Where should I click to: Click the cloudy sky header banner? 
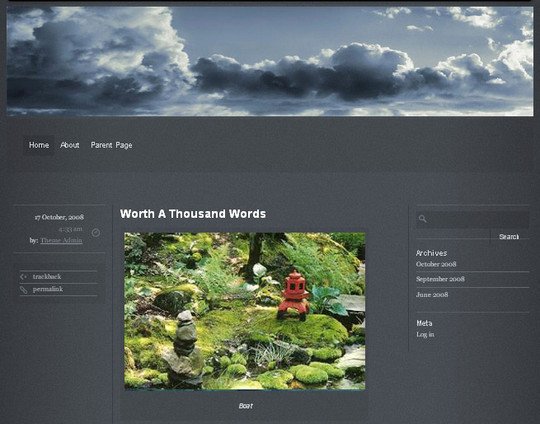click(x=270, y=61)
